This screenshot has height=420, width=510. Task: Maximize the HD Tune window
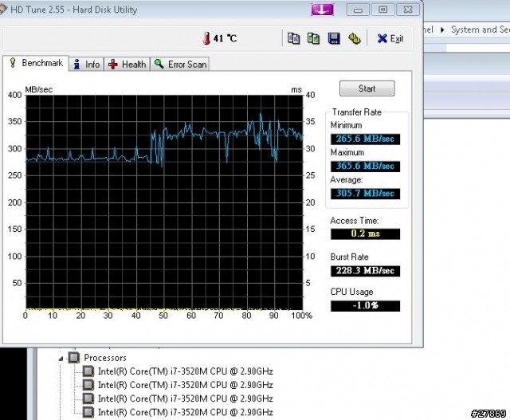pos(382,10)
